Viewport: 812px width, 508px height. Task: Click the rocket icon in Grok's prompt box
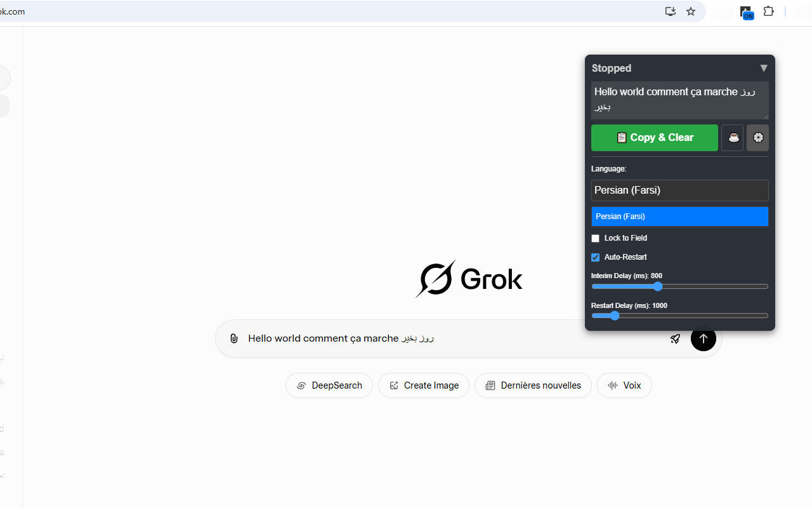pos(675,338)
